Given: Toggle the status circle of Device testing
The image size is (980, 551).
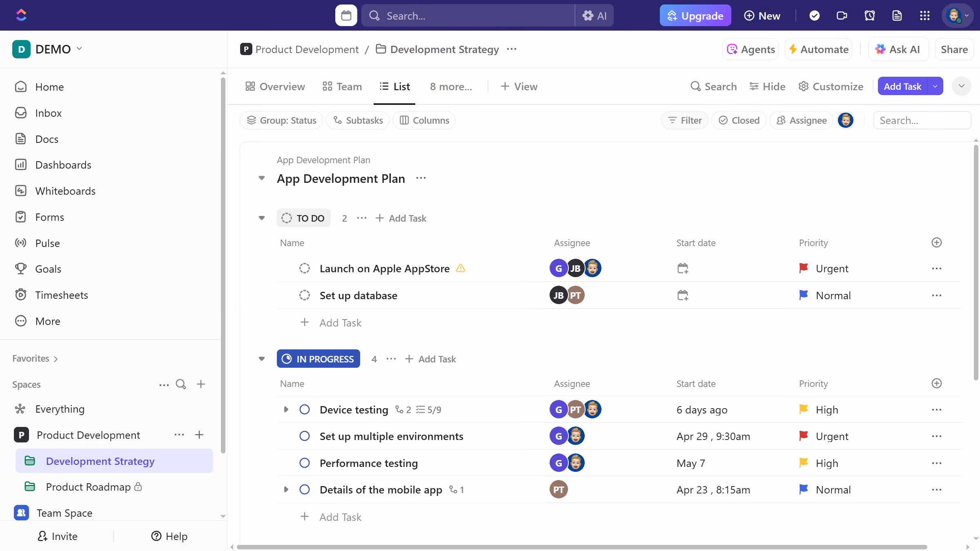Looking at the screenshot, I should (x=305, y=409).
